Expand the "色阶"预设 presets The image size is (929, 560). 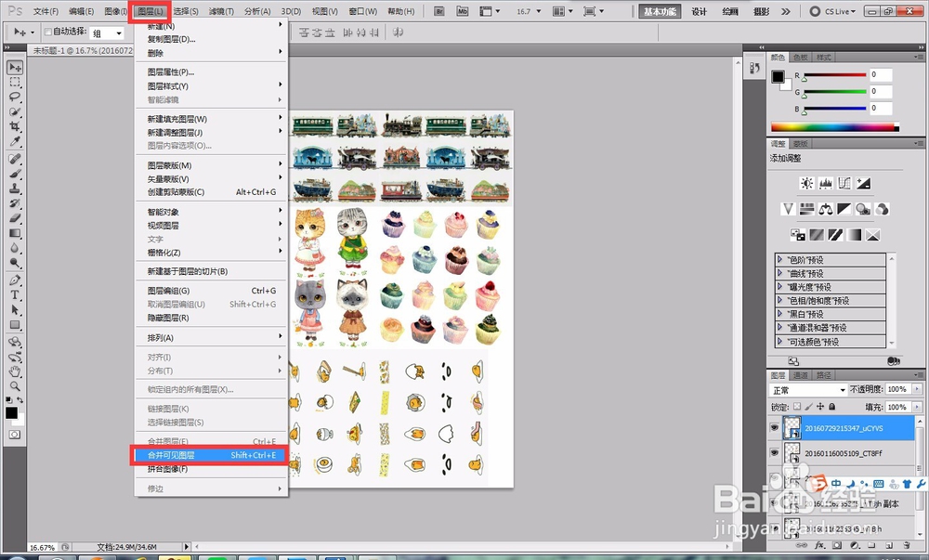click(779, 259)
